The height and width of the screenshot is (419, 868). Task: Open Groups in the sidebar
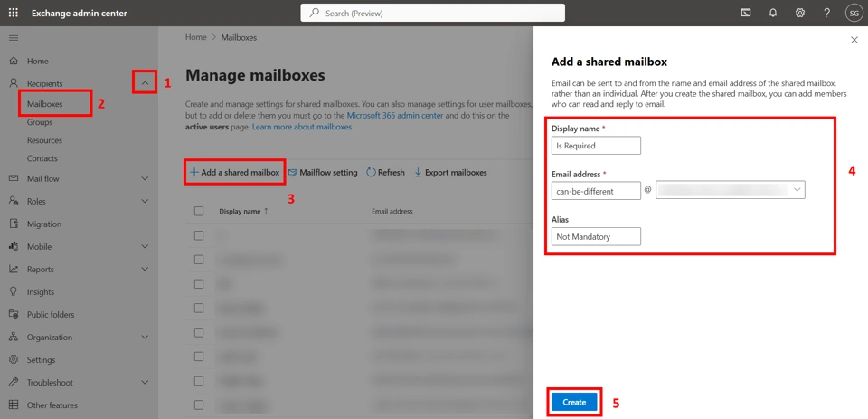[40, 122]
